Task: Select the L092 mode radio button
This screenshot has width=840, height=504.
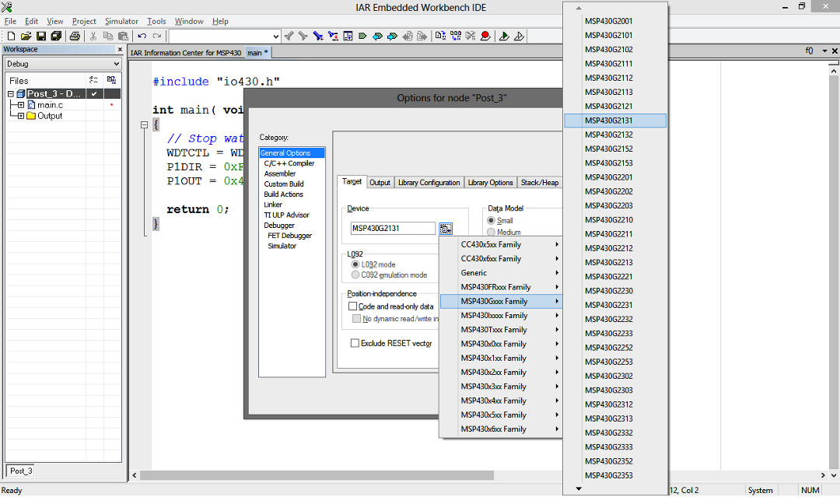Action: pos(355,264)
